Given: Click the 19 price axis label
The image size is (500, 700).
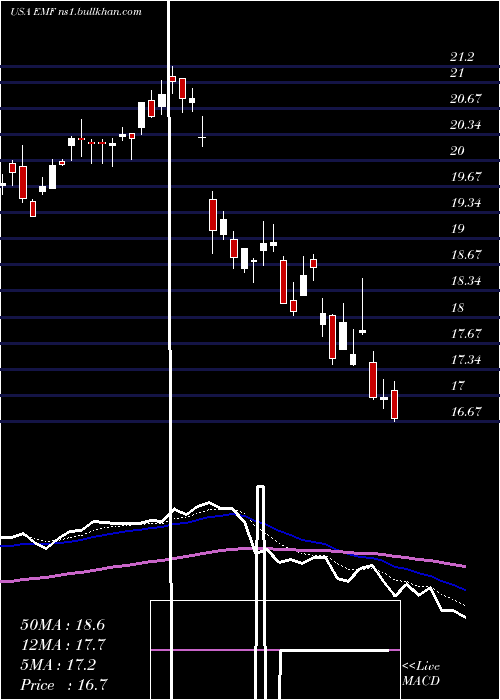Looking at the screenshot, I should coord(457,229).
